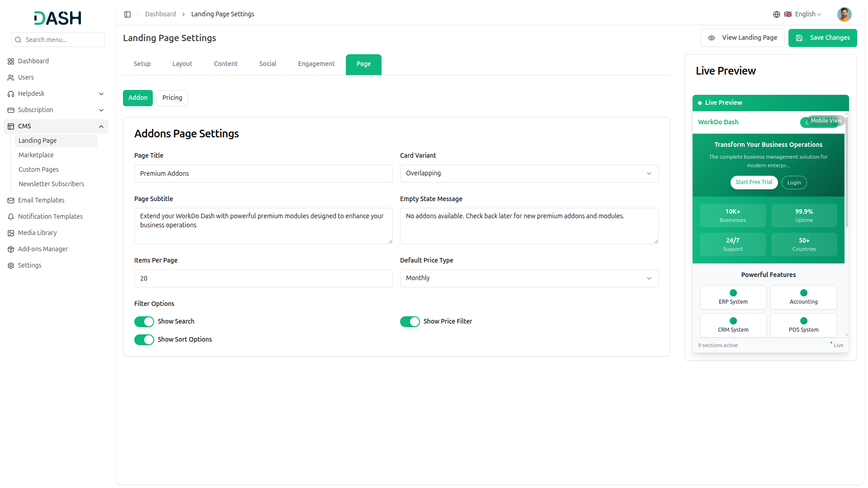Click the Email Templates envelope icon
This screenshot has height=488, width=868.
(x=11, y=201)
